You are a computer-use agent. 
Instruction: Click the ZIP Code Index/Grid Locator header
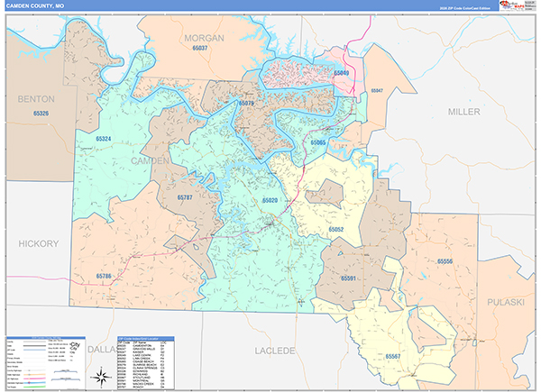point(145,339)
